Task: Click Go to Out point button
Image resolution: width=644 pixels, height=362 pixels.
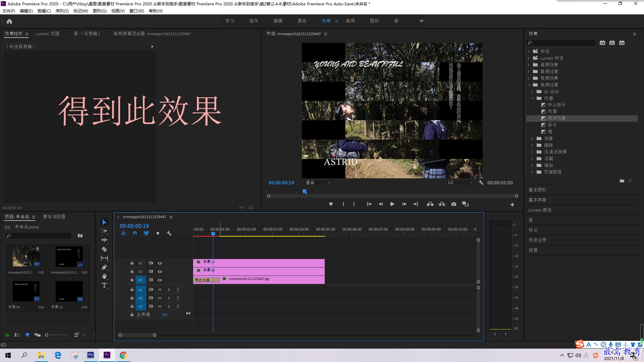Action: (416, 204)
